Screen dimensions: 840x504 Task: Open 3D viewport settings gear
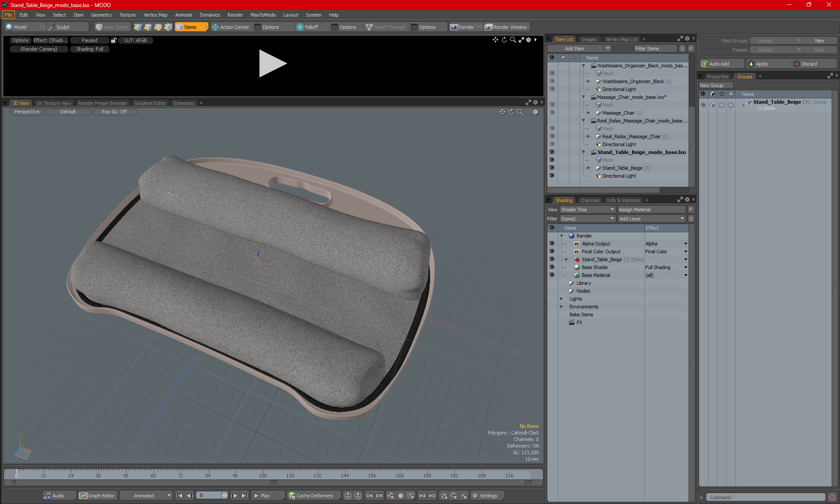535,112
